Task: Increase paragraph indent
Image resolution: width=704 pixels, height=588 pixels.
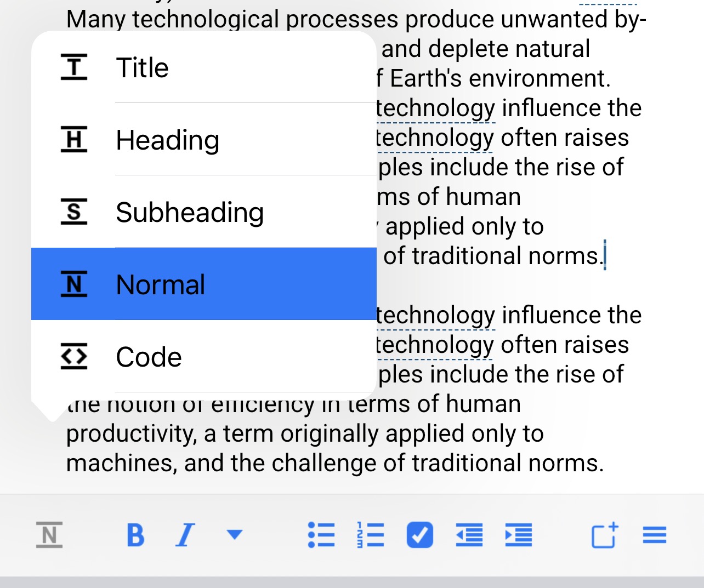Action: 519,535
